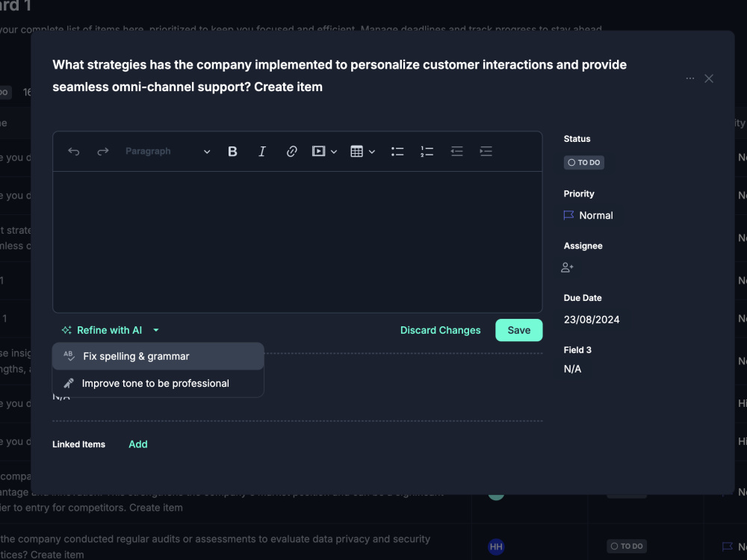Add a linked item
Image resolution: width=747 pixels, height=560 pixels.
[x=138, y=444]
